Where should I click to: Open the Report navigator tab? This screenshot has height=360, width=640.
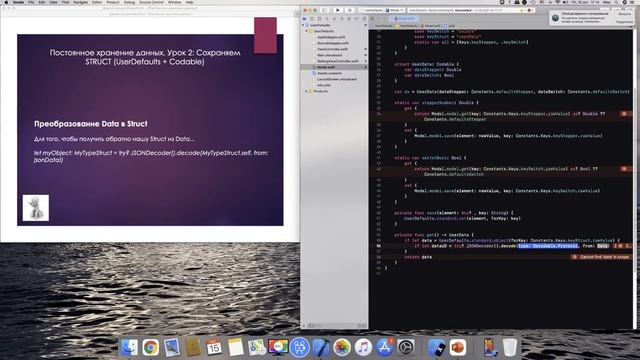(x=364, y=19)
